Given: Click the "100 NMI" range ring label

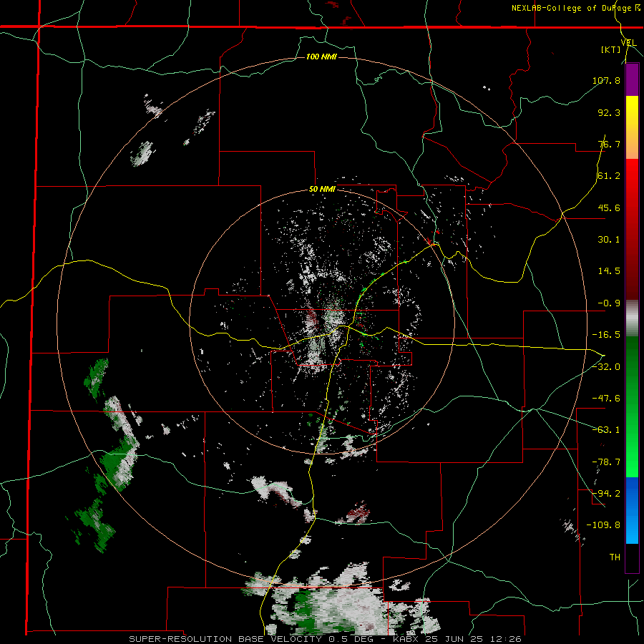Looking at the screenshot, I should (x=321, y=57).
